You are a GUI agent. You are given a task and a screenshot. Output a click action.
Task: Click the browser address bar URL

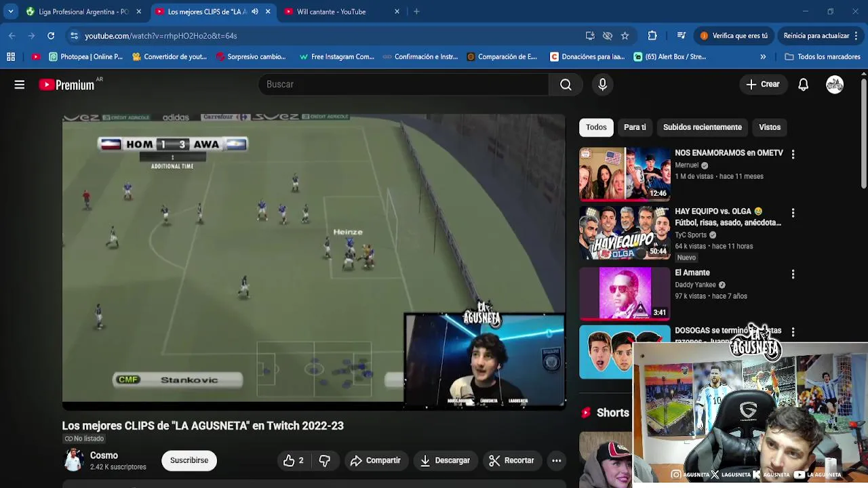pos(161,35)
